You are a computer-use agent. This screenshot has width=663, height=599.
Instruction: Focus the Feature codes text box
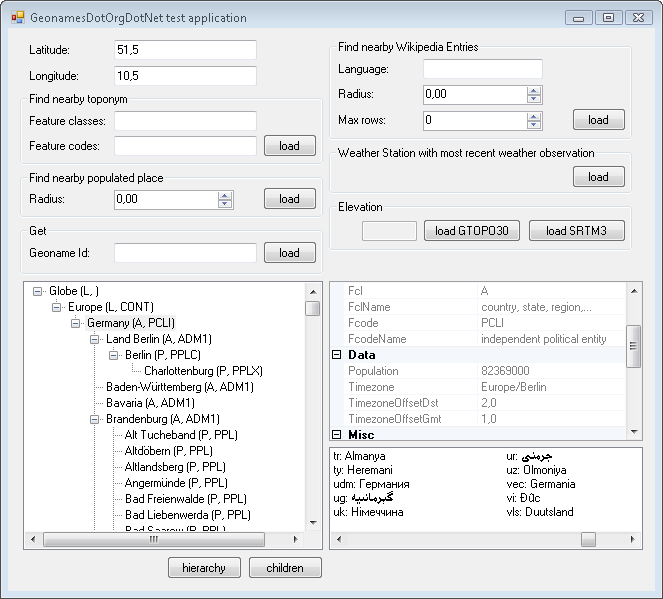[x=185, y=146]
